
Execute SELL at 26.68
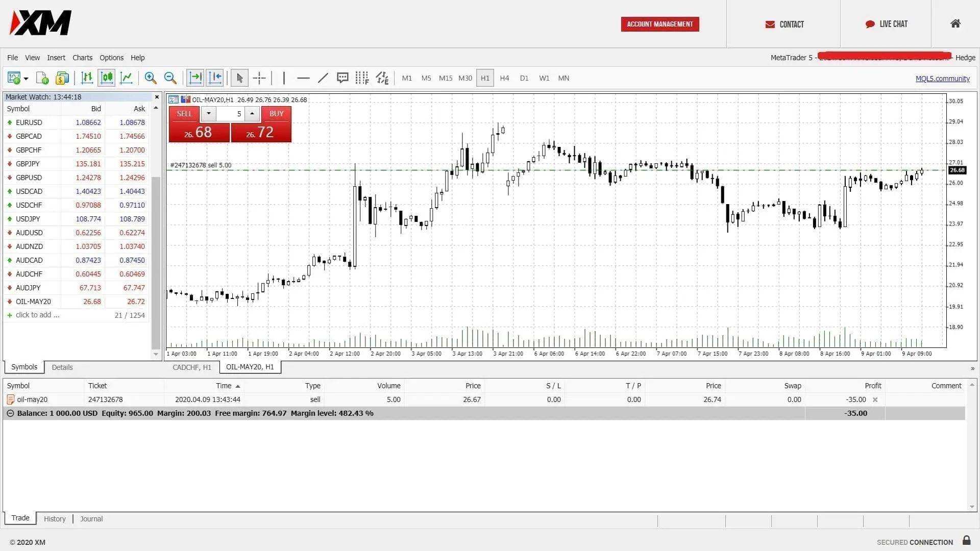[x=199, y=128]
